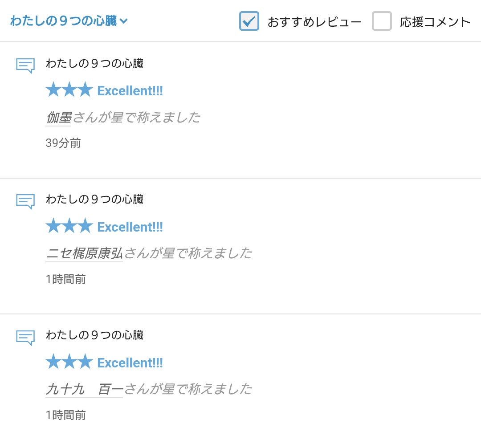Screen dimensions: 481x448
Task: Click the three stars in 伽墨's review
Action: pyautogui.click(x=69, y=90)
